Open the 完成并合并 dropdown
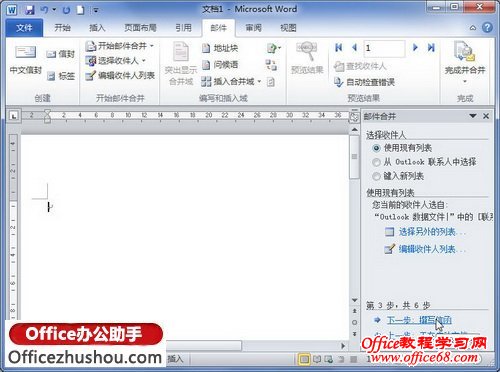Viewport: 500px width, 372px height. tap(465, 63)
